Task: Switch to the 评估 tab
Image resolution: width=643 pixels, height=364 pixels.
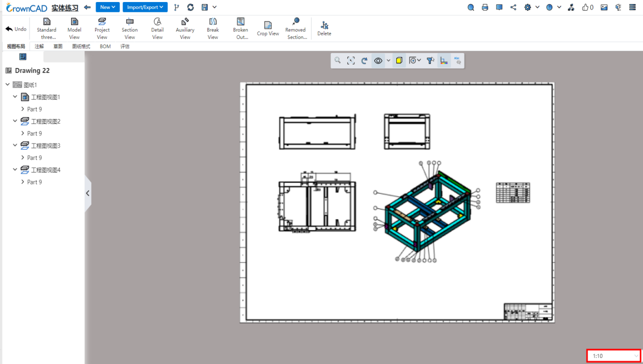Action: click(125, 46)
